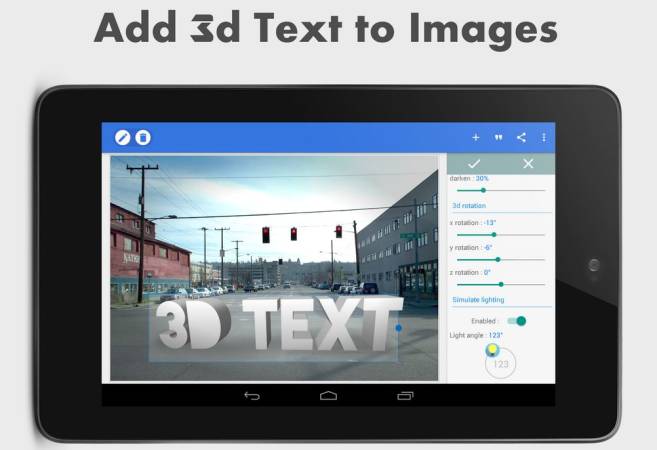Tap the plus add icon
Viewport: 657px width, 450px height.
point(476,137)
